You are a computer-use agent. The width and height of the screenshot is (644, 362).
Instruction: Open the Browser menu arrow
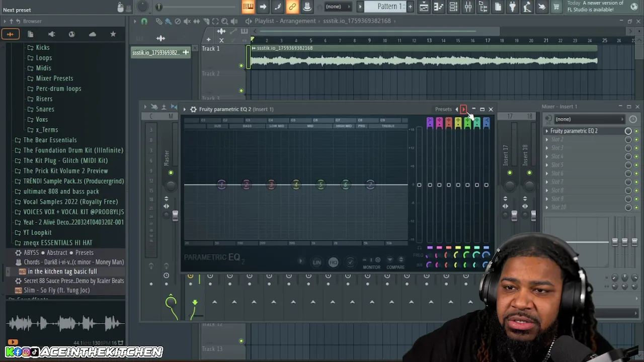tap(5, 21)
